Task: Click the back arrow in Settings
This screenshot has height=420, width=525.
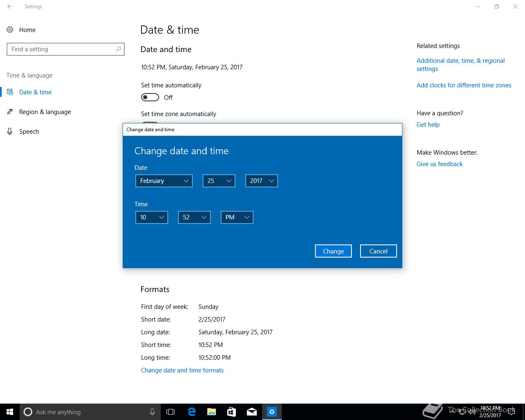Action: pyautogui.click(x=10, y=7)
